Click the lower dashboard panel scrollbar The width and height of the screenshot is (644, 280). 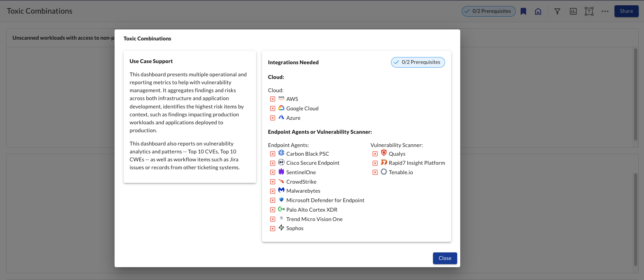click(x=636, y=220)
